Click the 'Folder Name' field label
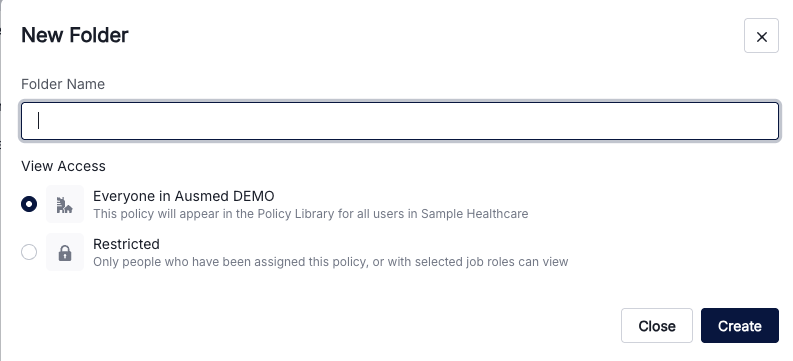 (x=63, y=84)
